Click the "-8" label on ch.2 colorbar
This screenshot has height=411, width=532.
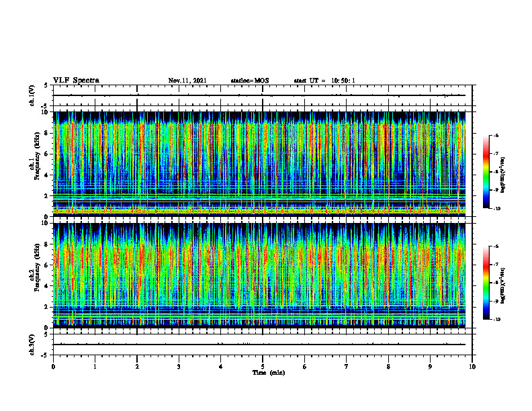pos(496,283)
